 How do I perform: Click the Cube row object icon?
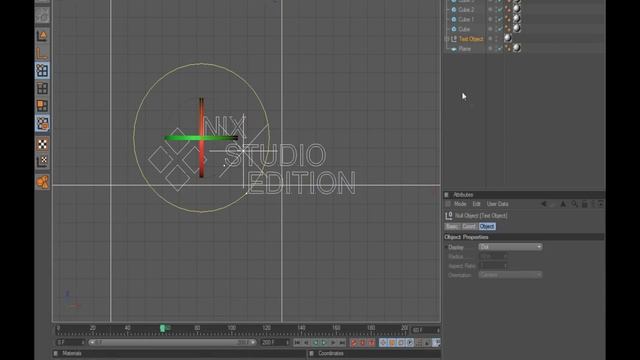(x=453, y=29)
